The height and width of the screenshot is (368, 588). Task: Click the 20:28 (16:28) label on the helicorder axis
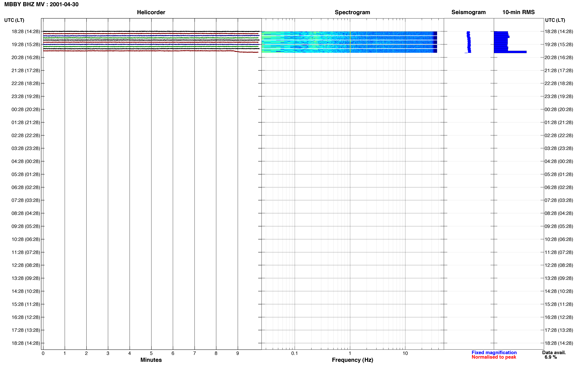26,57
